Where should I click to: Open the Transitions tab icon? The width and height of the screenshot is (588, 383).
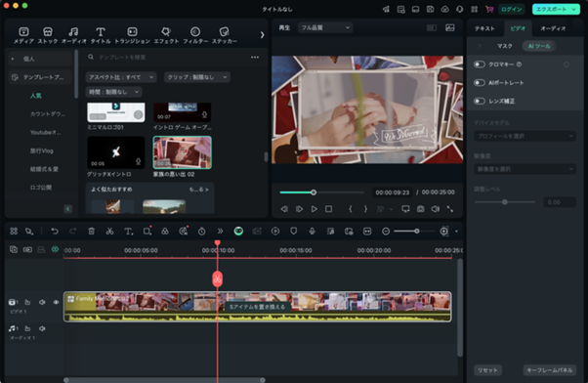click(132, 32)
